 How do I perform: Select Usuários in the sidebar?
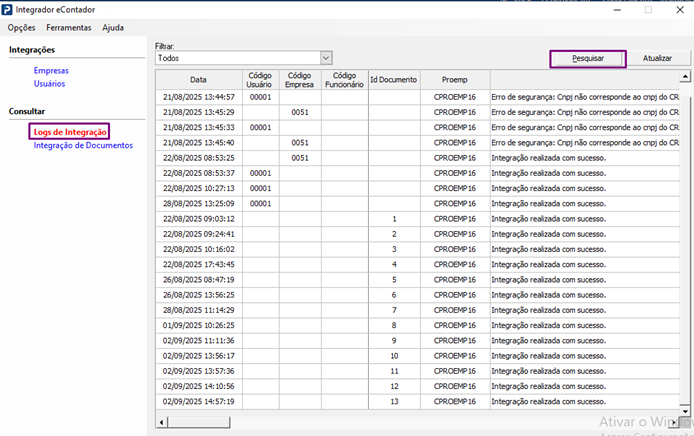point(50,84)
